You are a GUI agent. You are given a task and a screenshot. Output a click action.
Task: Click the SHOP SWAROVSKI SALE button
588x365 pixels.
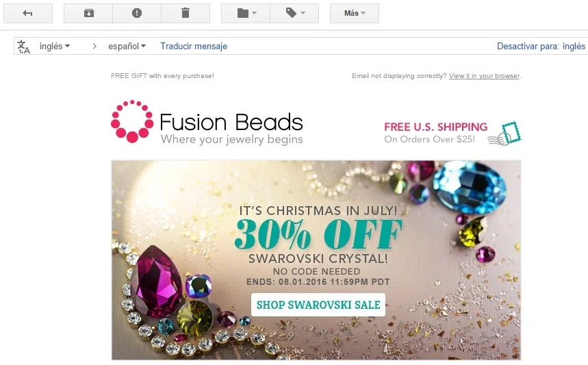[318, 305]
